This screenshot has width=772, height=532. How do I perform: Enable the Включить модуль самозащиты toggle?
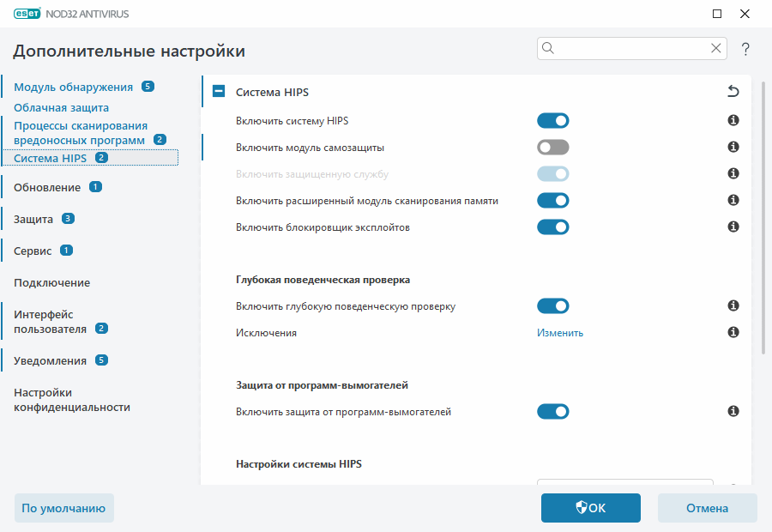552,148
